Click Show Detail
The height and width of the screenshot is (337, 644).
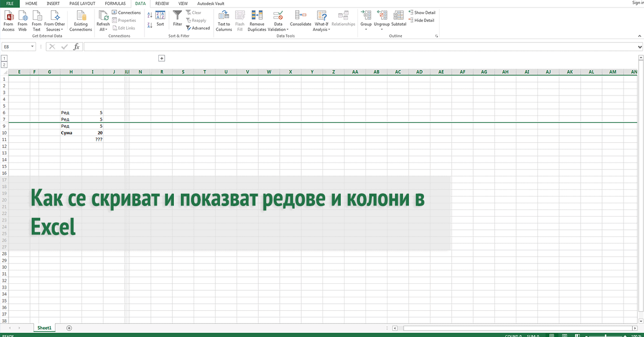coord(422,12)
